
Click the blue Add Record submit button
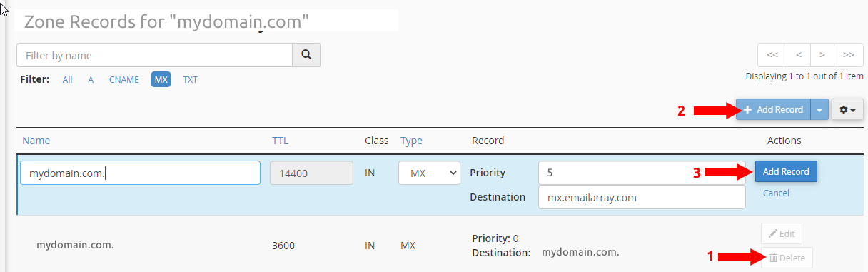coord(787,172)
